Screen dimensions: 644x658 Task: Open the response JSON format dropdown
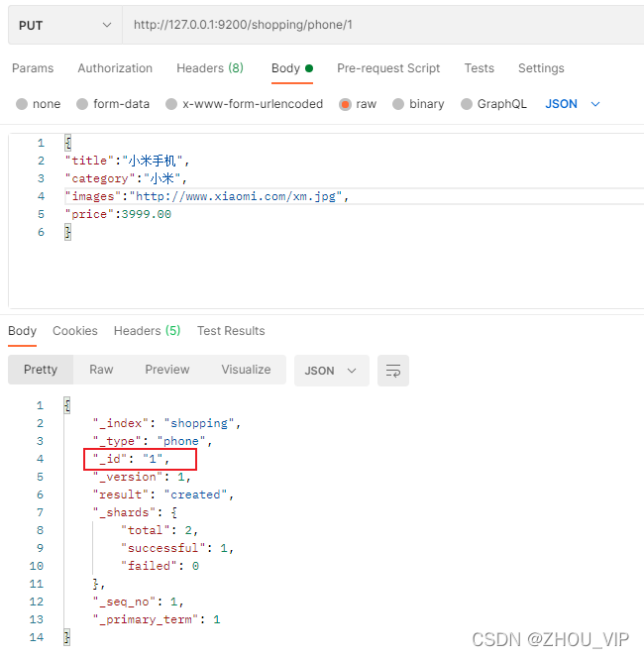point(332,371)
